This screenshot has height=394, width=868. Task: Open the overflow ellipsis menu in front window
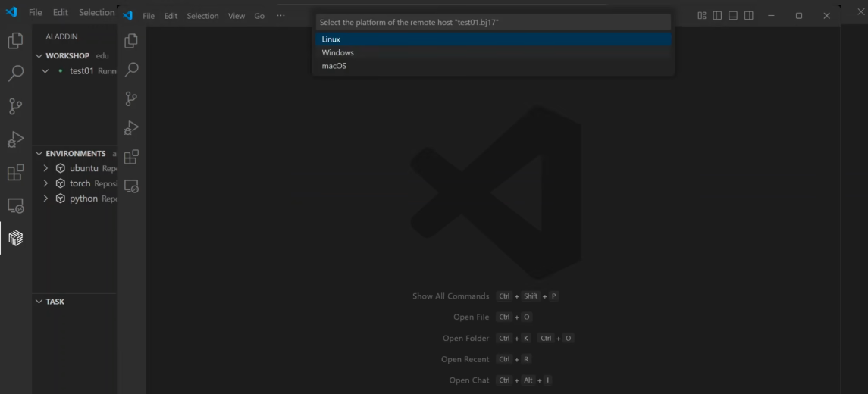pos(280,16)
